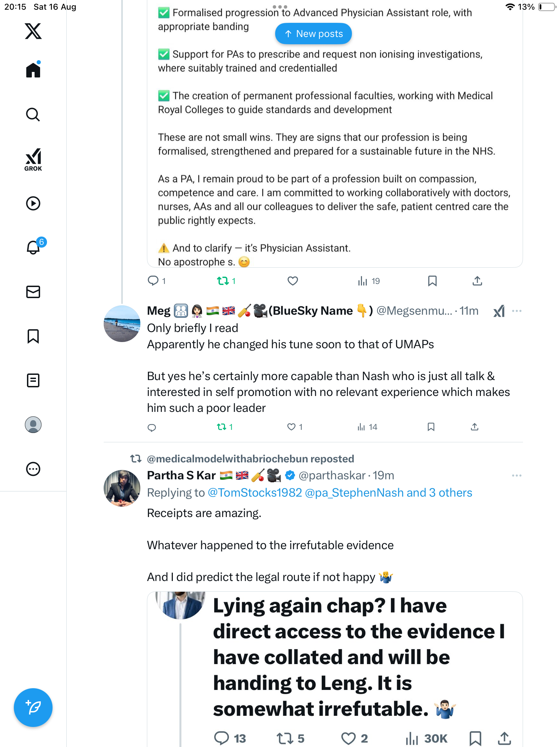Like Meg's post about UMAPs
The image size is (560, 747).
(x=291, y=427)
